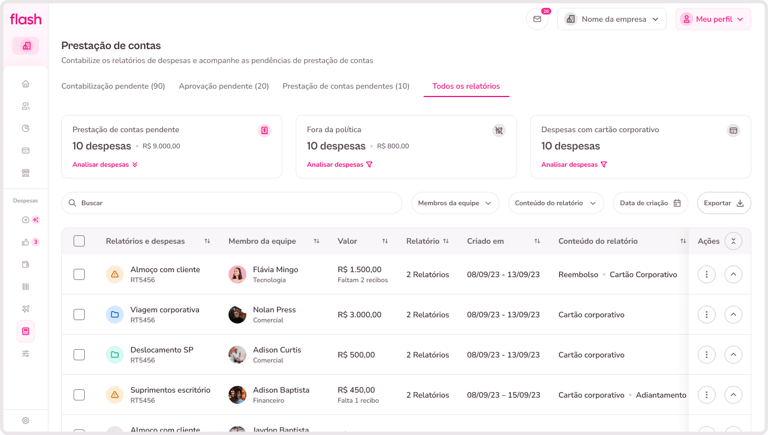Open the mail notifications icon
This screenshot has width=768, height=435.
click(x=537, y=19)
